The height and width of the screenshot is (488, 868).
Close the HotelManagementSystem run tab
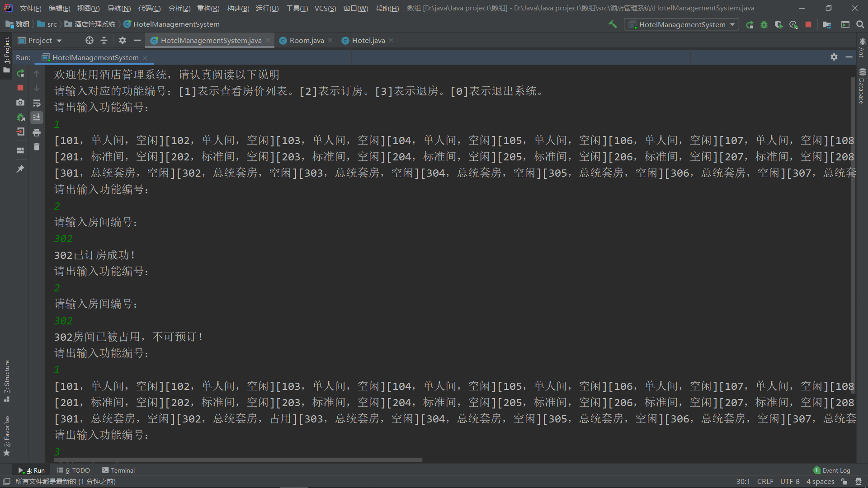click(145, 57)
